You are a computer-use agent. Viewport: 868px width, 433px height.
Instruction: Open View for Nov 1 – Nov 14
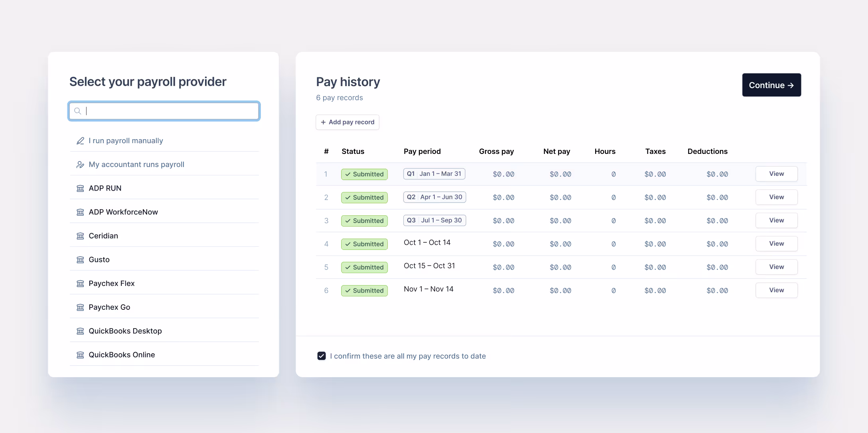(776, 290)
